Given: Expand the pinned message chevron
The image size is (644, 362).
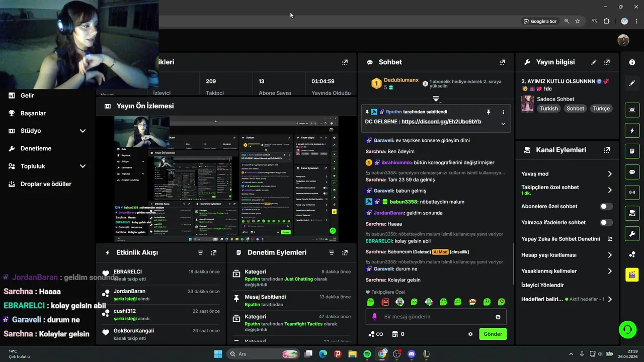Looking at the screenshot, I should 503,124.
